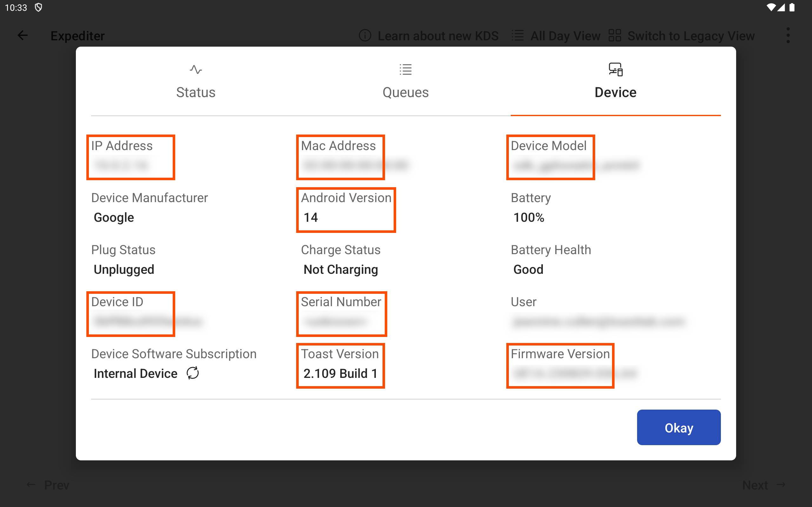Tap the Queues list icon
The image size is (812, 507).
405,69
